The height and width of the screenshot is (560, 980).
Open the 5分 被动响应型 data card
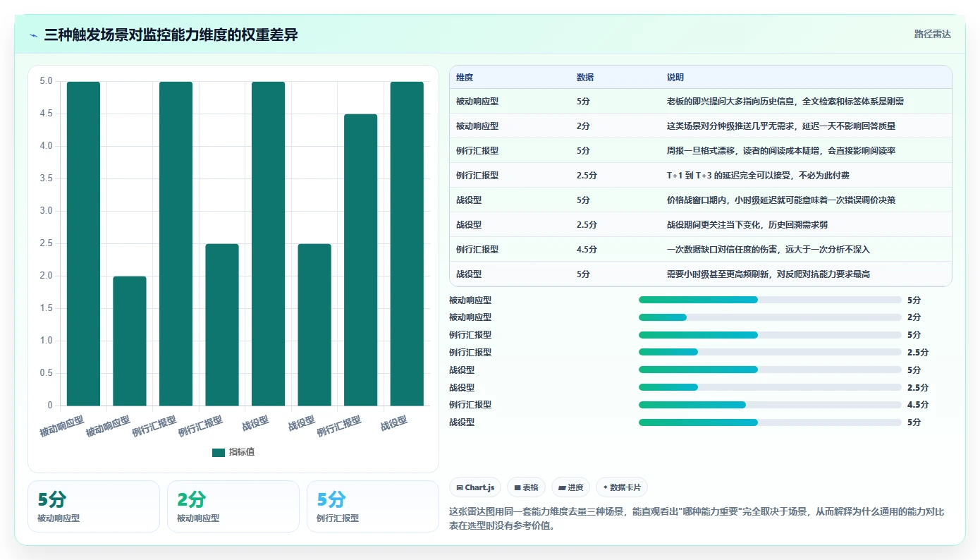pyautogui.click(x=94, y=506)
